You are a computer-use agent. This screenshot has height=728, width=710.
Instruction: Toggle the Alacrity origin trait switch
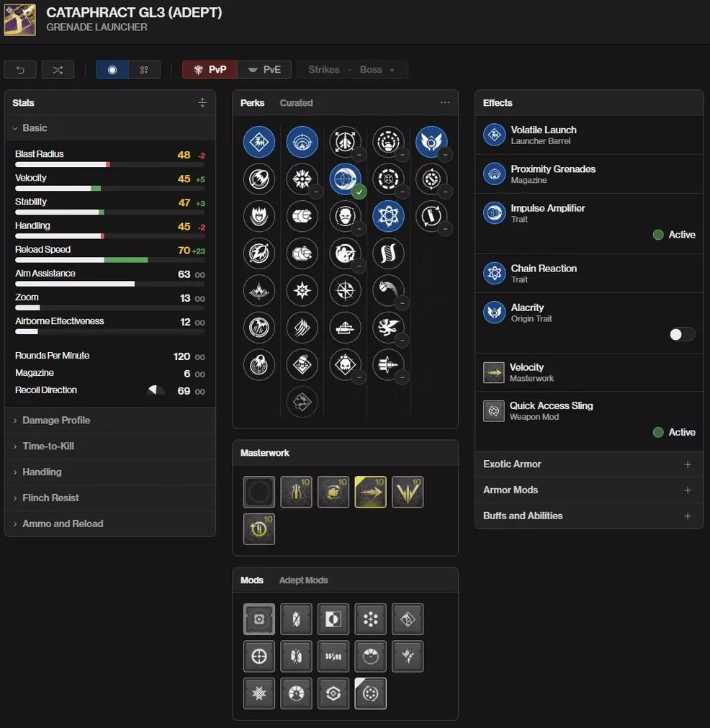(682, 334)
